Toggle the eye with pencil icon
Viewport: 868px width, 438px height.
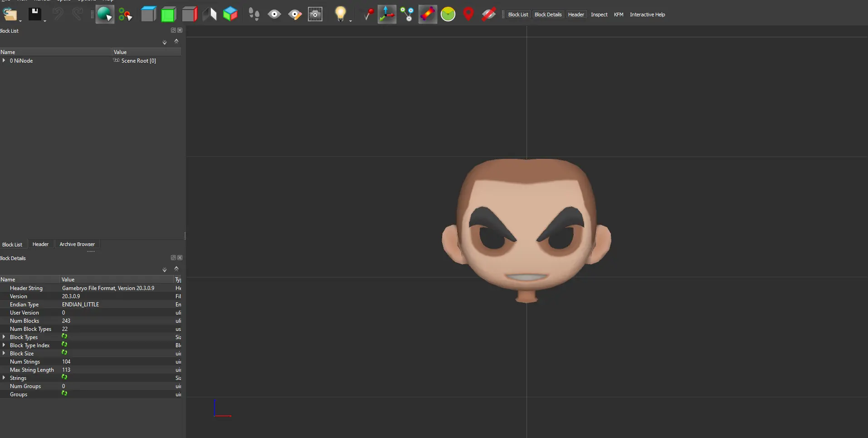point(295,15)
